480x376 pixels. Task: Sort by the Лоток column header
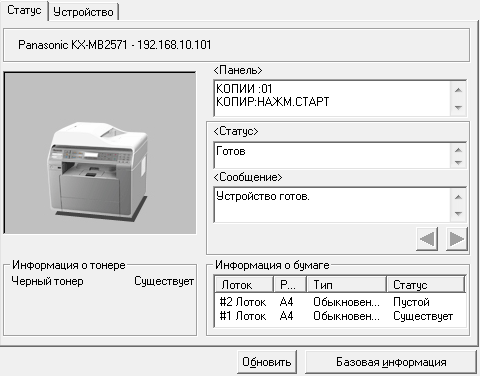(243, 285)
